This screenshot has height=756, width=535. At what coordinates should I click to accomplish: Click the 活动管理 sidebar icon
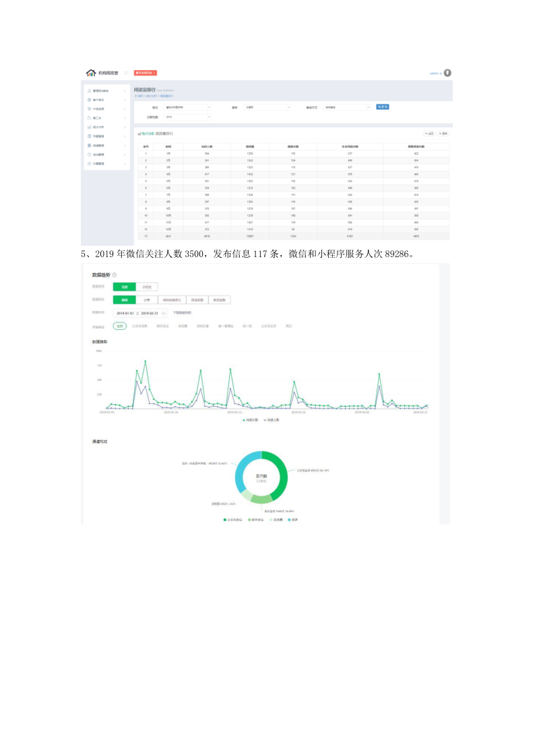click(89, 155)
